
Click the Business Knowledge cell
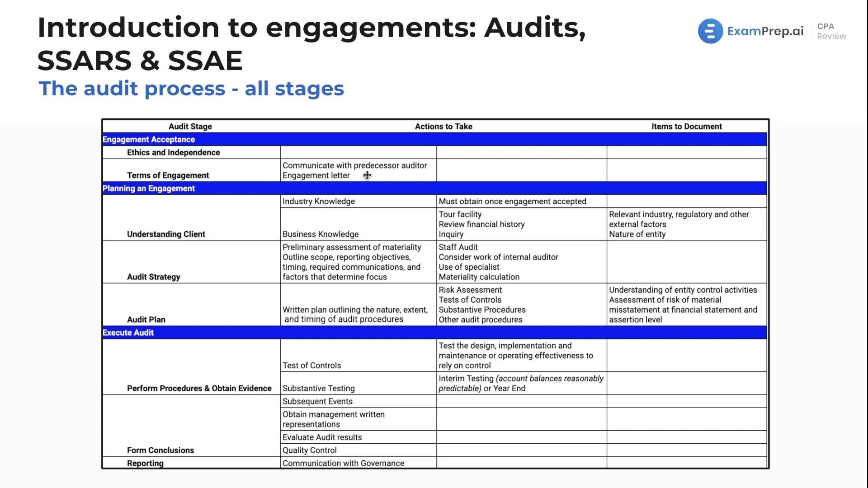click(359, 224)
